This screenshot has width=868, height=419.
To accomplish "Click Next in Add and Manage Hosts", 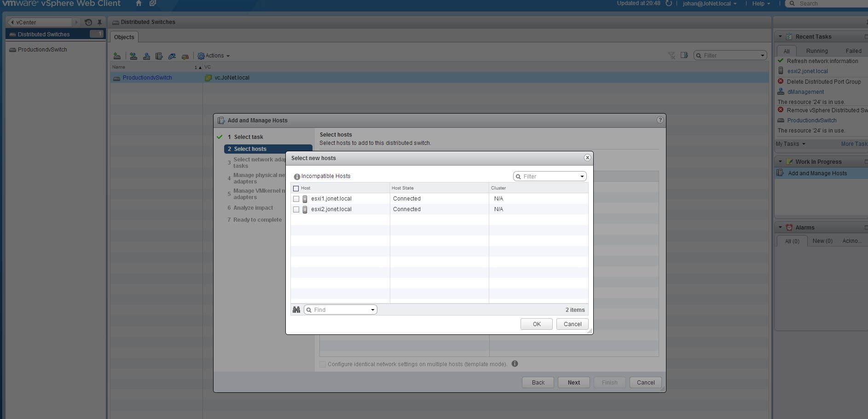I will (x=574, y=383).
